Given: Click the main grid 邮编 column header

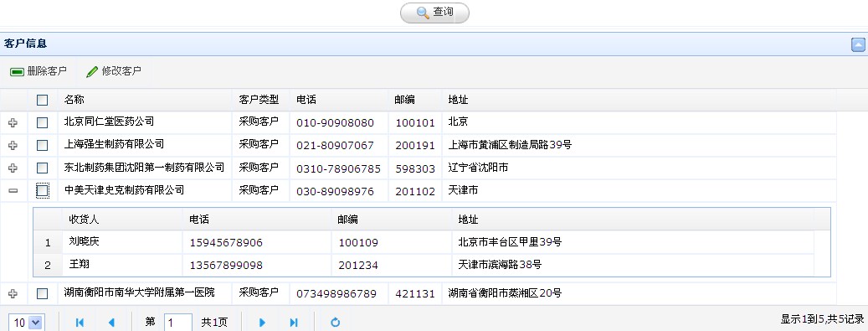Looking at the screenshot, I should click(415, 100).
